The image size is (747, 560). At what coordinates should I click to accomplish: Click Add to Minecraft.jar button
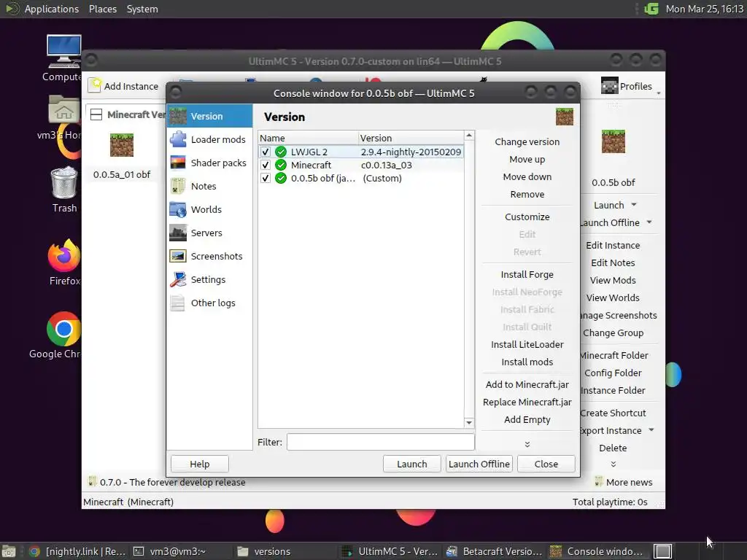[x=527, y=385]
